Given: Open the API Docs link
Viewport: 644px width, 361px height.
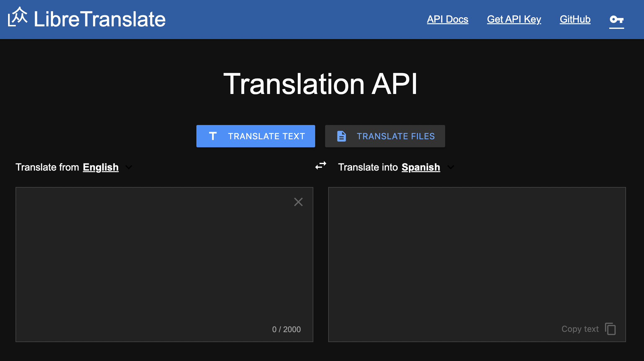Looking at the screenshot, I should click(447, 19).
